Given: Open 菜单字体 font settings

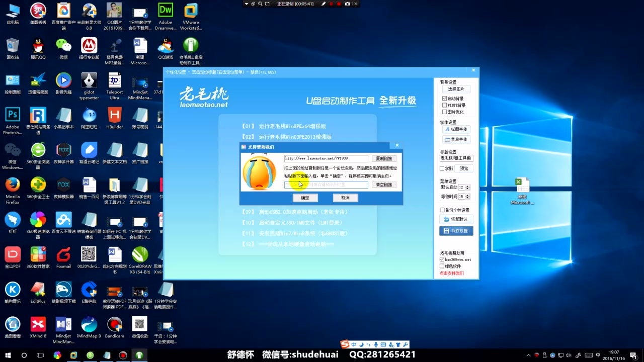Looking at the screenshot, I should (x=456, y=139).
